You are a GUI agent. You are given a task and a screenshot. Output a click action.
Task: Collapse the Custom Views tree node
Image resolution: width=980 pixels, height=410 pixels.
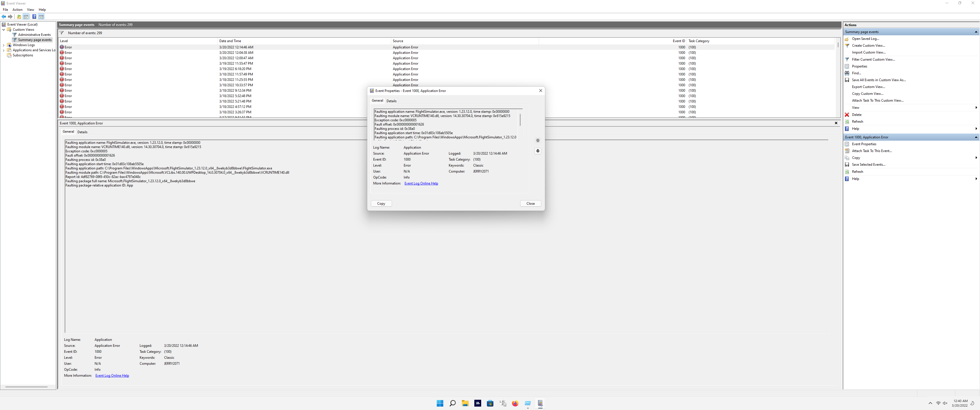pyautogui.click(x=4, y=30)
